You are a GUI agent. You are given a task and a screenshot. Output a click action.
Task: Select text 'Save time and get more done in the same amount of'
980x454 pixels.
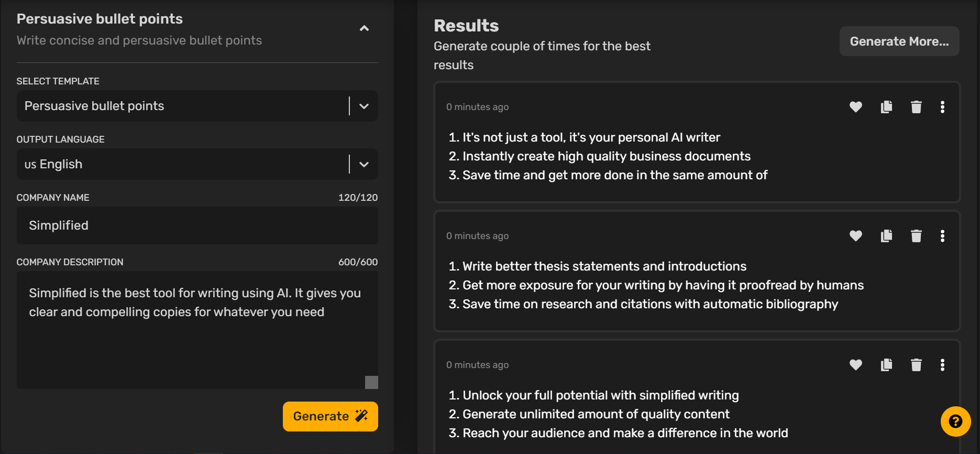(x=615, y=175)
